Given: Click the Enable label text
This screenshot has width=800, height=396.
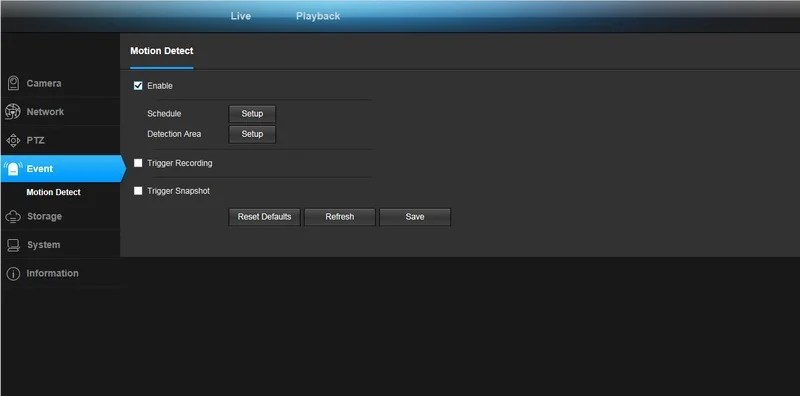Looking at the screenshot, I should coord(160,86).
